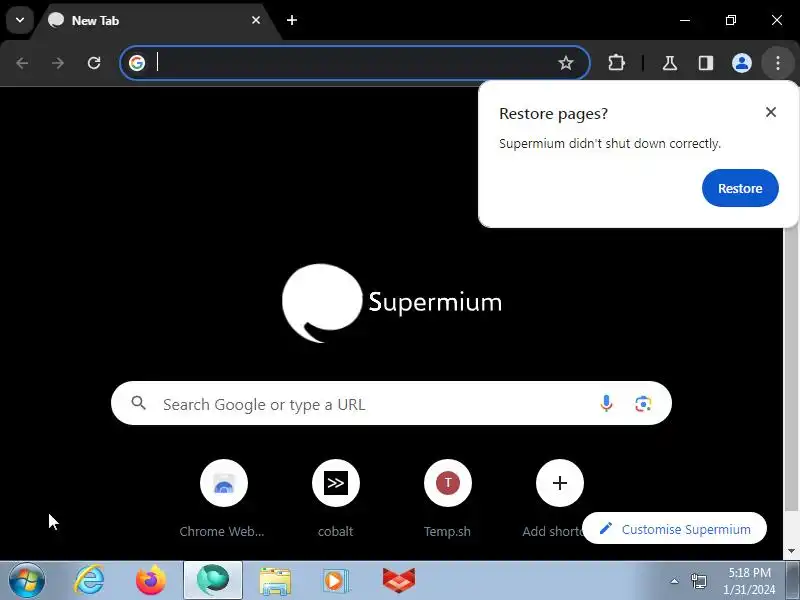Click the magnifier icon in search box

138,403
